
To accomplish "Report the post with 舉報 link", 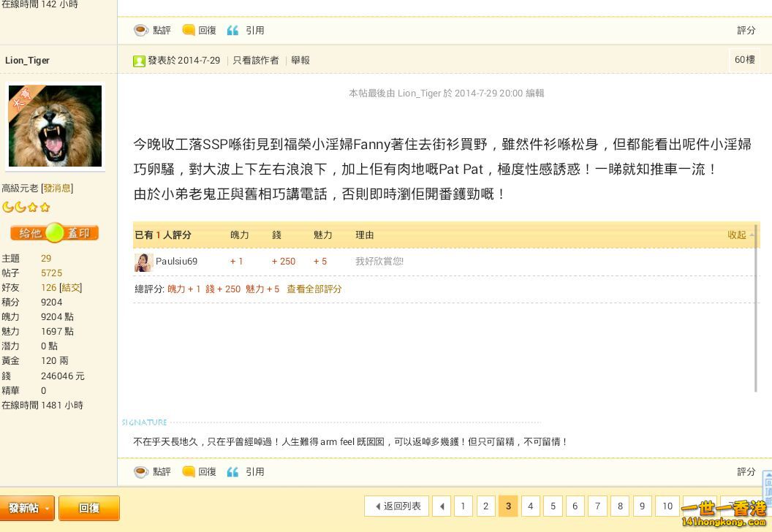I will 300,61.
